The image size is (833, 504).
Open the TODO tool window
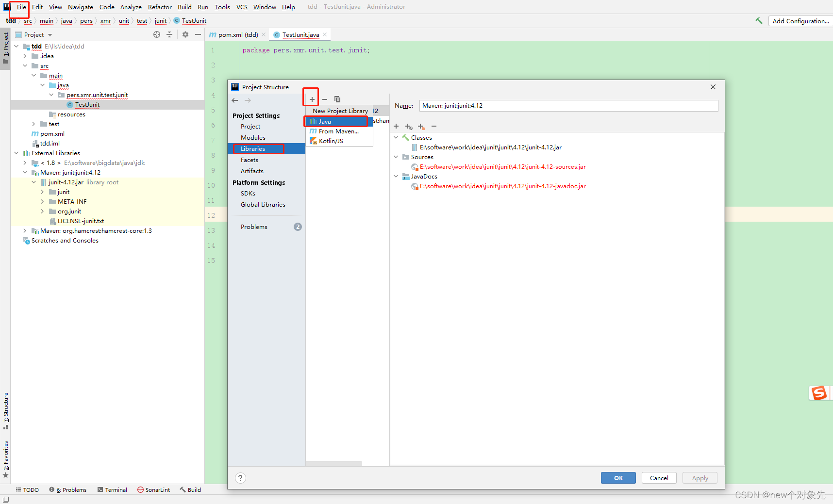pyautogui.click(x=27, y=490)
